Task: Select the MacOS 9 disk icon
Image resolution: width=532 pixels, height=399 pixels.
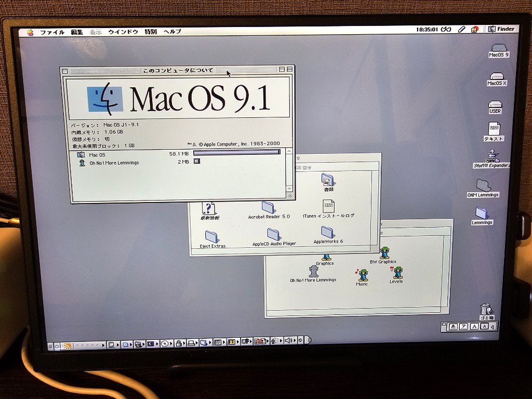Action: tap(499, 50)
